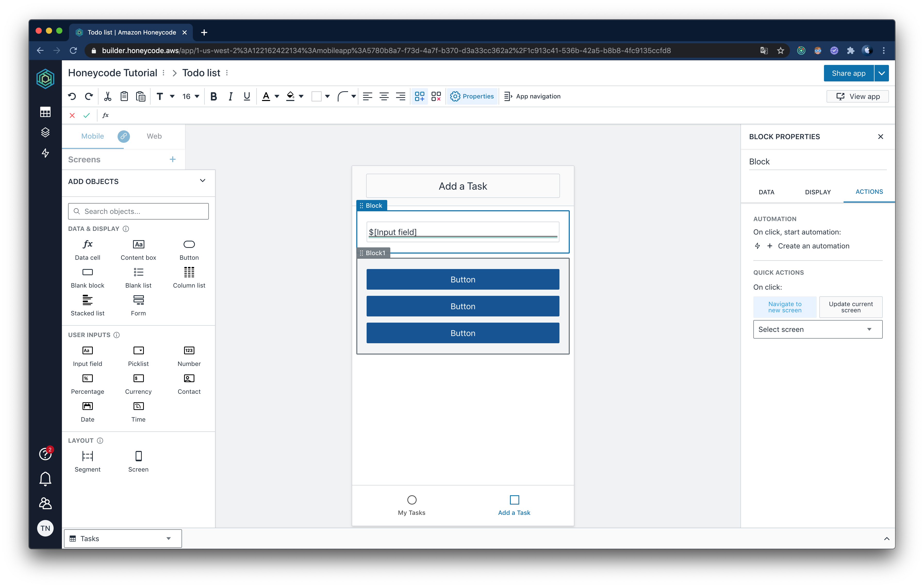The height and width of the screenshot is (587, 924).
Task: Select the Blank block object
Action: [x=87, y=278]
